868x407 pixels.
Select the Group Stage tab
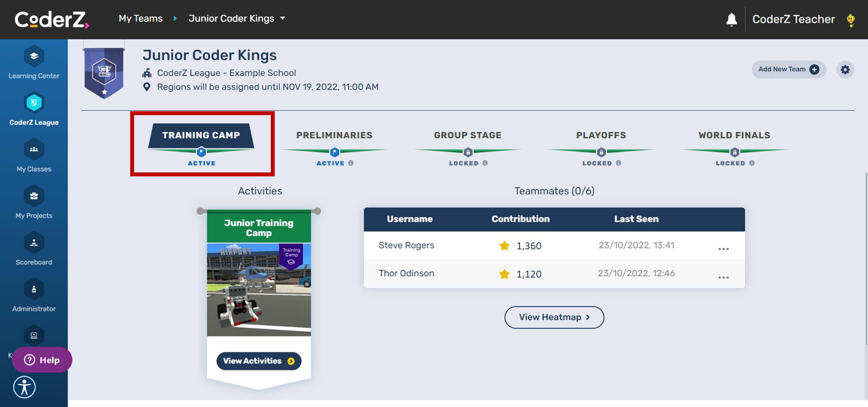coord(467,136)
